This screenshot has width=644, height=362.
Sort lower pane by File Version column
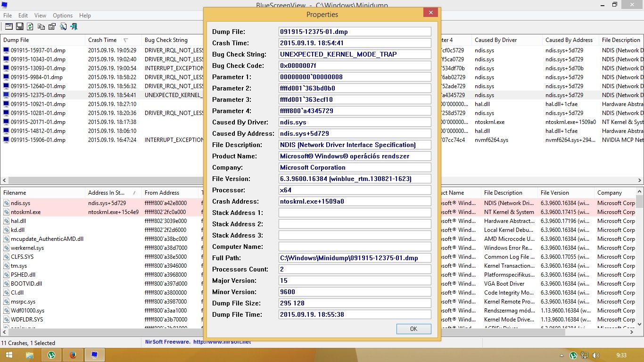pyautogui.click(x=566, y=192)
